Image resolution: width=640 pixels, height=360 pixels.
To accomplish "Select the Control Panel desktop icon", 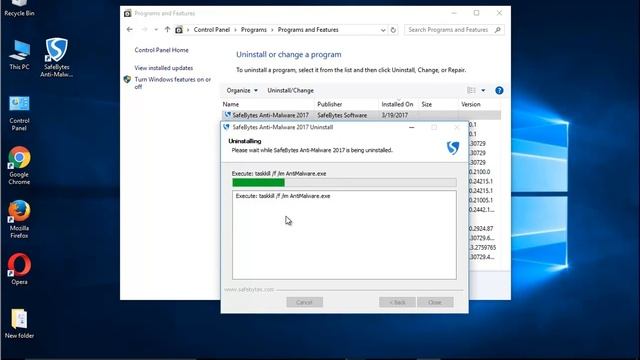I will (19, 113).
